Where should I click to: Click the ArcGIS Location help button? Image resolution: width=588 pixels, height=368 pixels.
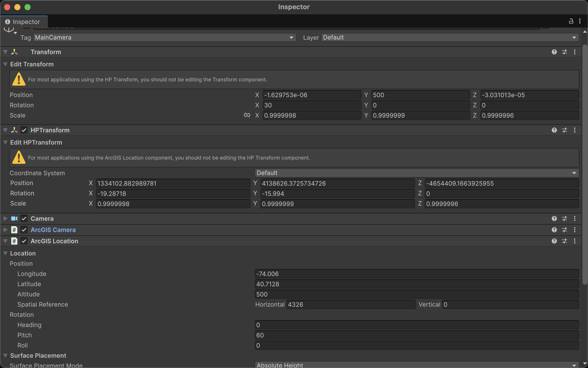[554, 241]
